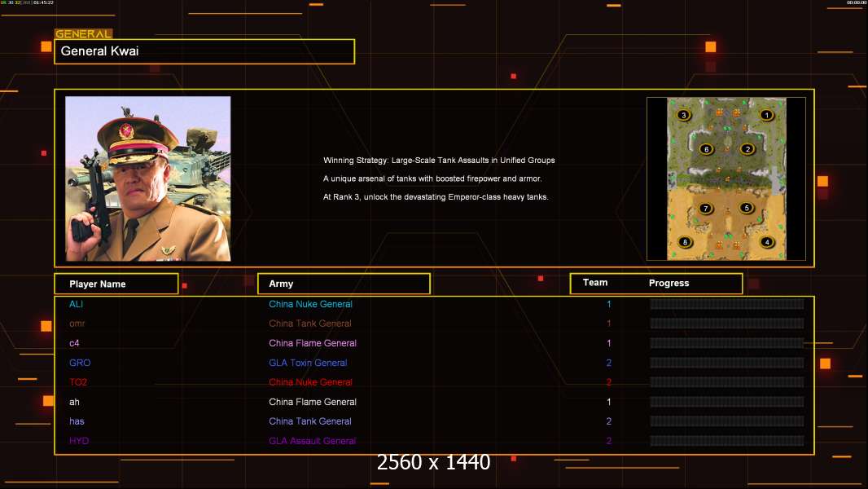Click start position 1 on the minimap

(x=766, y=115)
